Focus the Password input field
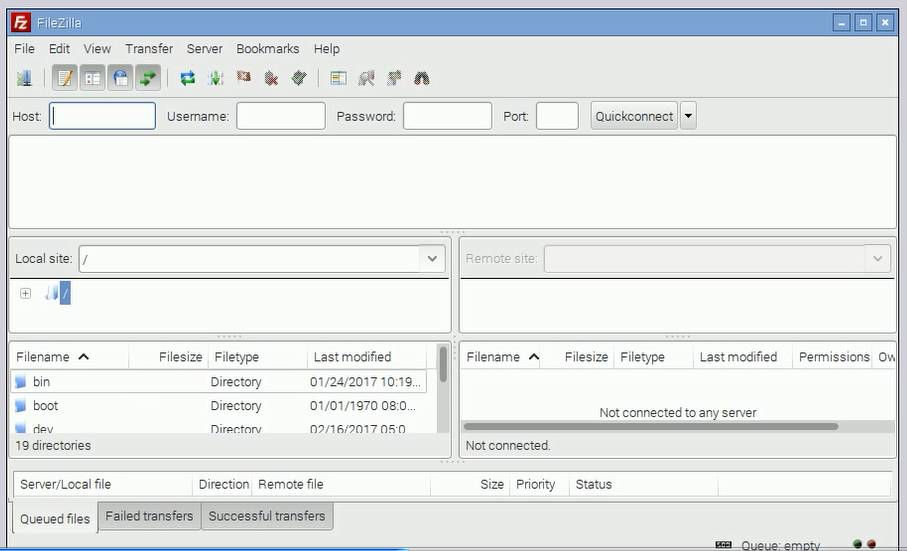The width and height of the screenshot is (907, 551). point(448,116)
